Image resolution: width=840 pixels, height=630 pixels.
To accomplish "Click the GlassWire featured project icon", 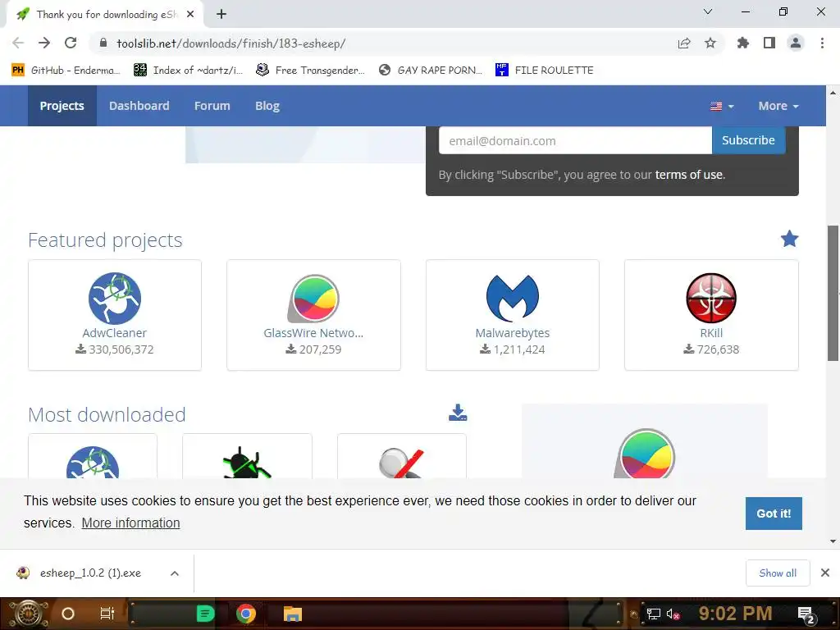I will point(314,299).
